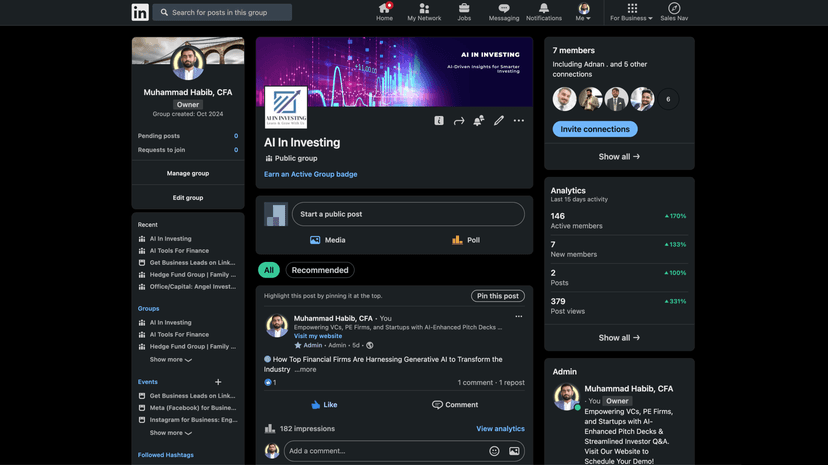
Task: Click Manage group
Action: (x=188, y=173)
